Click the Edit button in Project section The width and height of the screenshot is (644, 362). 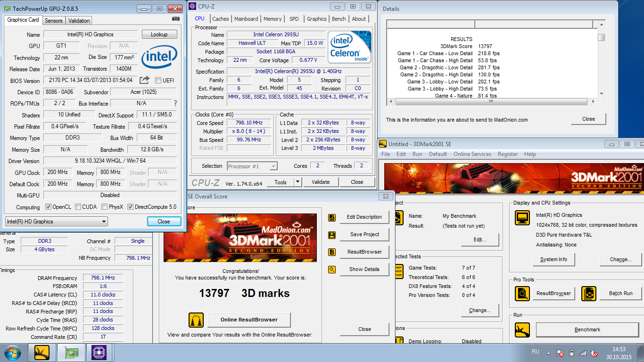pyautogui.click(x=480, y=240)
